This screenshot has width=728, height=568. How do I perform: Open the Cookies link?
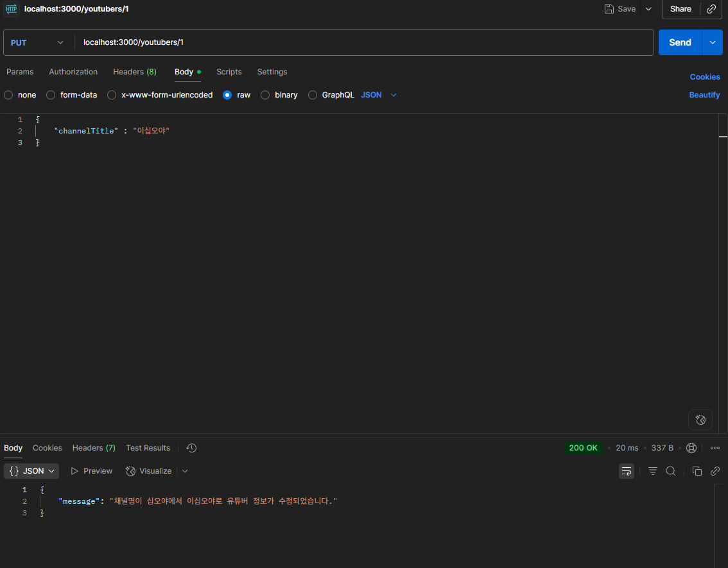pyautogui.click(x=705, y=77)
